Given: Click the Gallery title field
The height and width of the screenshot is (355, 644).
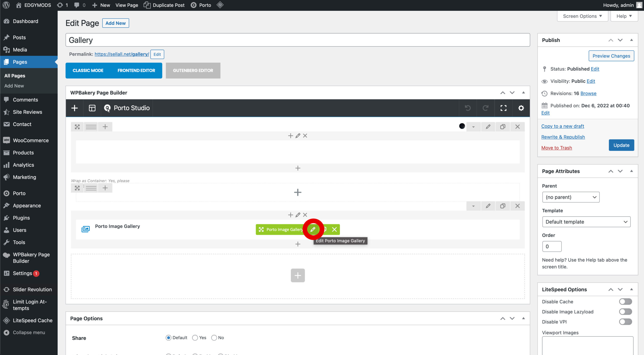Looking at the screenshot, I should click(298, 40).
